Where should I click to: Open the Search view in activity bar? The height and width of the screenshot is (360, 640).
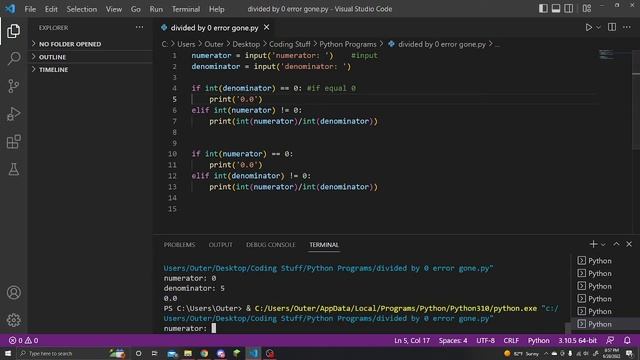pyautogui.click(x=13, y=58)
